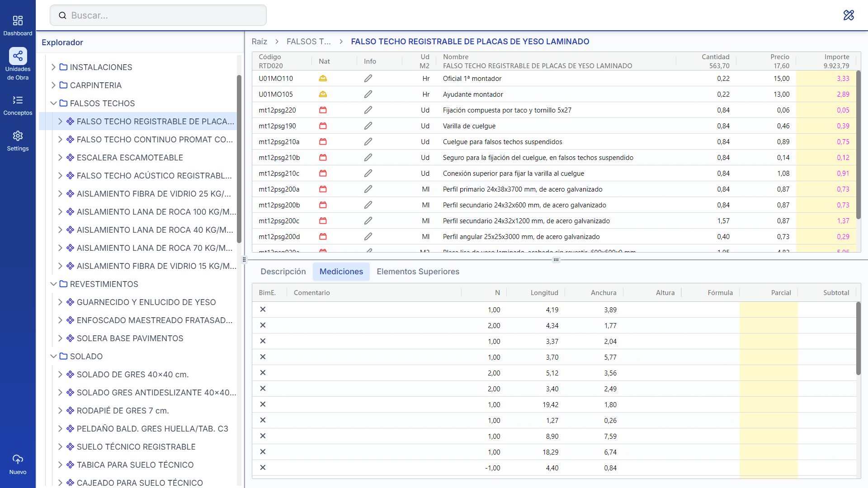Toggle the BimE mark on the first measurement row
This screenshot has height=488, width=868.
pyautogui.click(x=263, y=310)
